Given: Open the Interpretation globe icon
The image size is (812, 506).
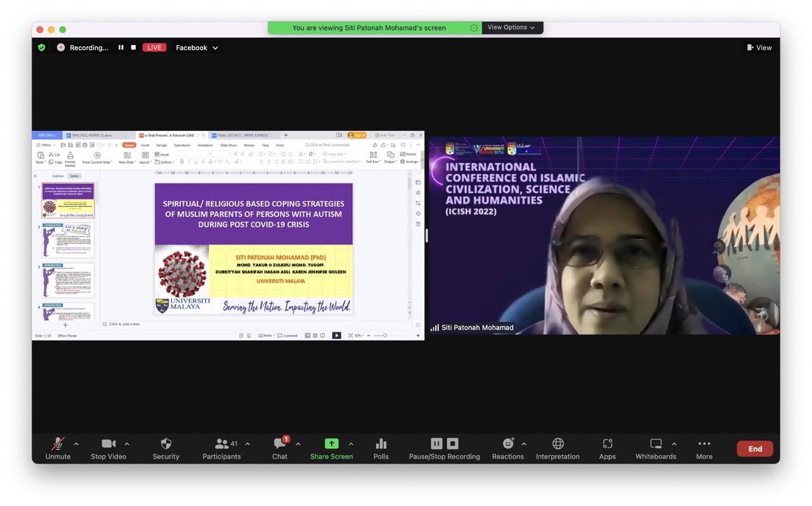Looking at the screenshot, I should click(558, 448).
